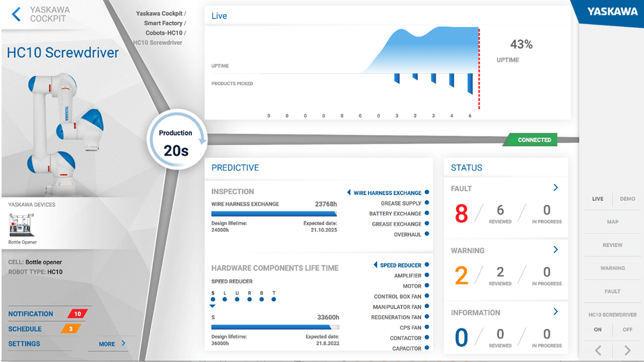Open MAP in right sidebar
This screenshot has width=644, height=362.
coord(613,222)
